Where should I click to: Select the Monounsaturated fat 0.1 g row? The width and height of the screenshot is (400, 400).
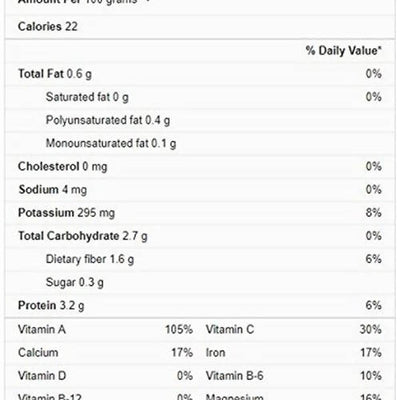point(200,143)
